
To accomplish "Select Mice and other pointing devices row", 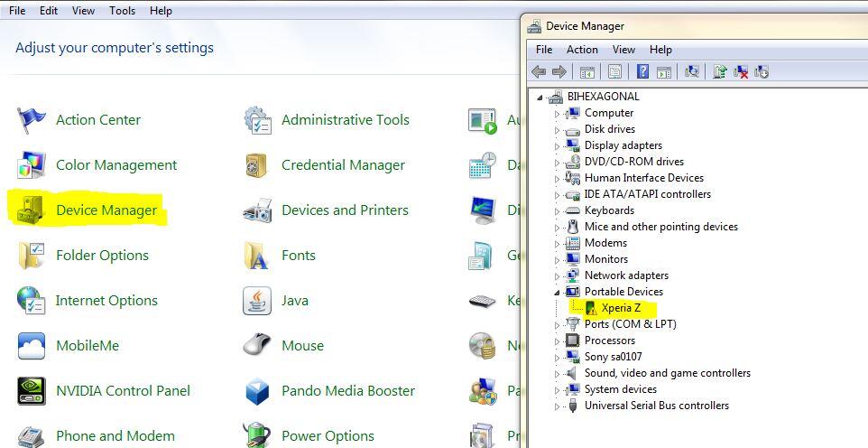I will (661, 227).
